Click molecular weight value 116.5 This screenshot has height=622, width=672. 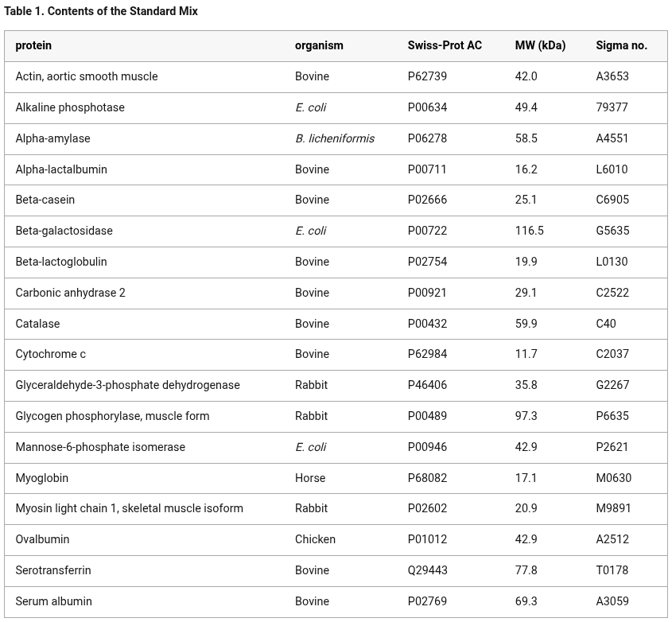(529, 231)
